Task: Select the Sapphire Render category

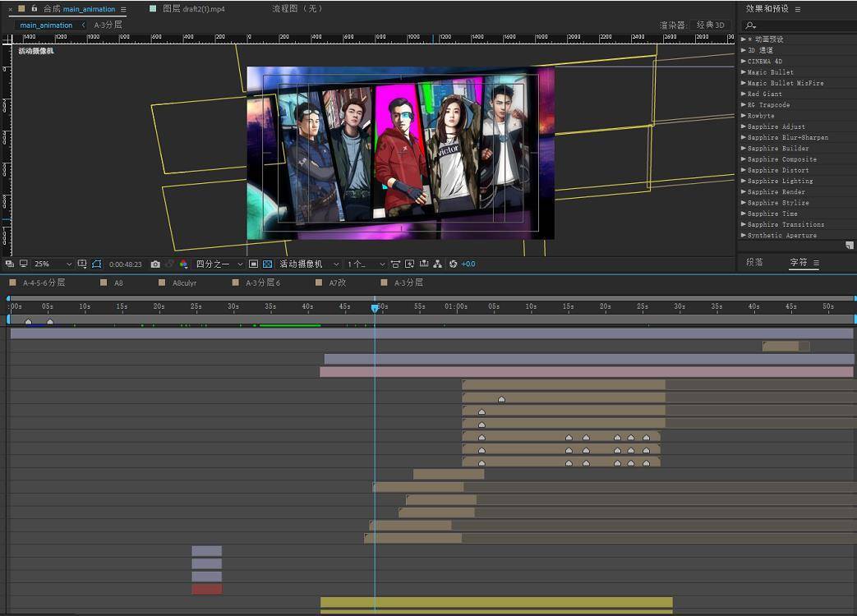Action: (776, 192)
